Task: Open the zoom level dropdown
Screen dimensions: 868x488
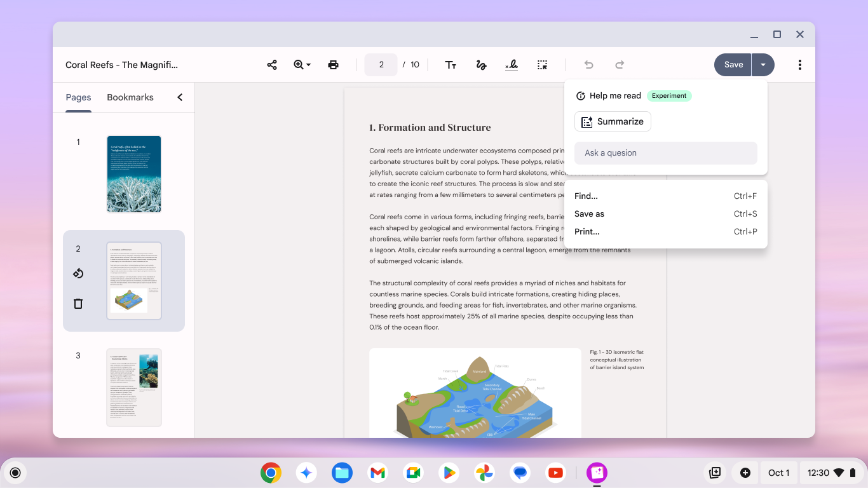Action: (x=302, y=64)
